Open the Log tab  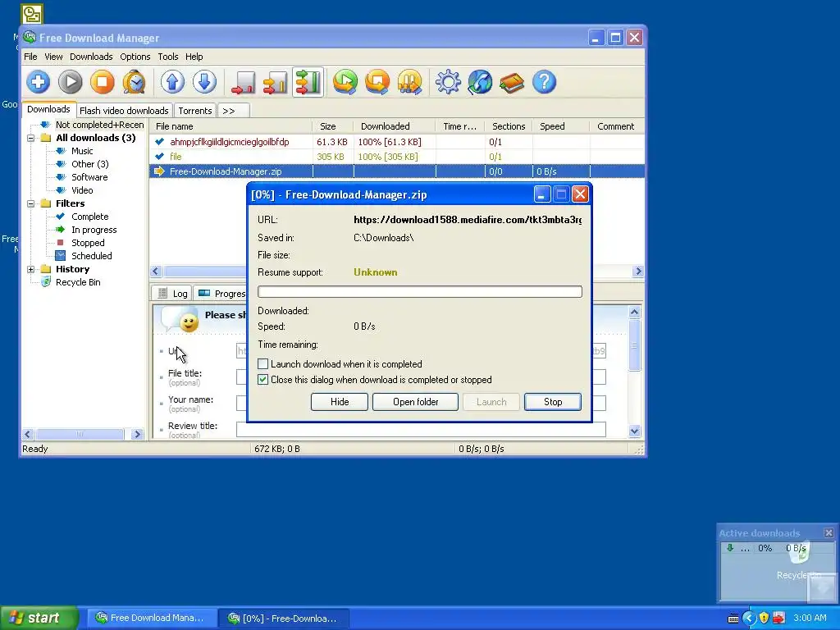coord(173,294)
